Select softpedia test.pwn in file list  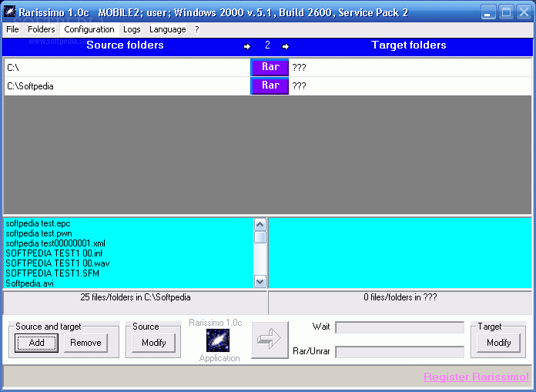click(x=39, y=233)
